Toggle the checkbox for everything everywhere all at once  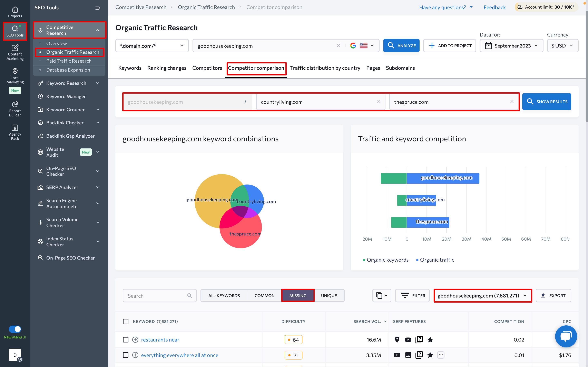(126, 355)
